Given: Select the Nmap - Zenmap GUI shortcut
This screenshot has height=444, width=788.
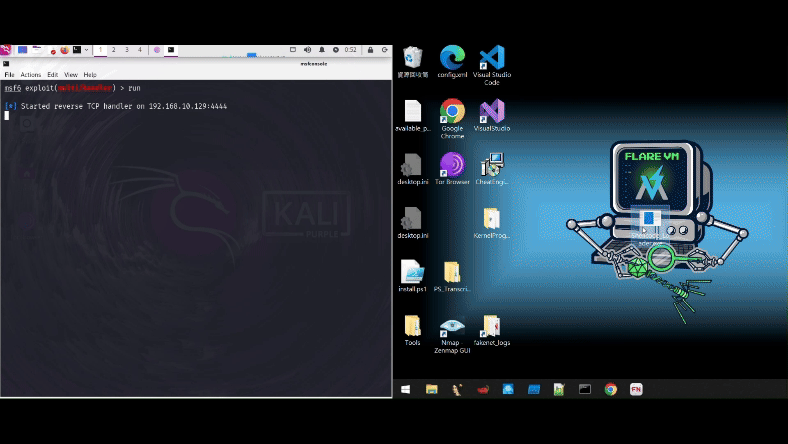Looking at the screenshot, I should [452, 335].
